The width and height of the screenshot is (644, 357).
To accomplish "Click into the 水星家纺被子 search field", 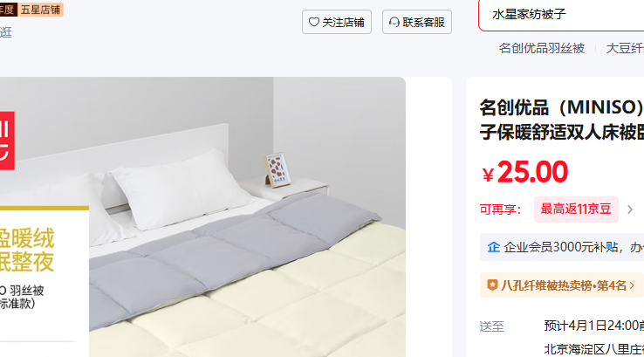I will [561, 15].
